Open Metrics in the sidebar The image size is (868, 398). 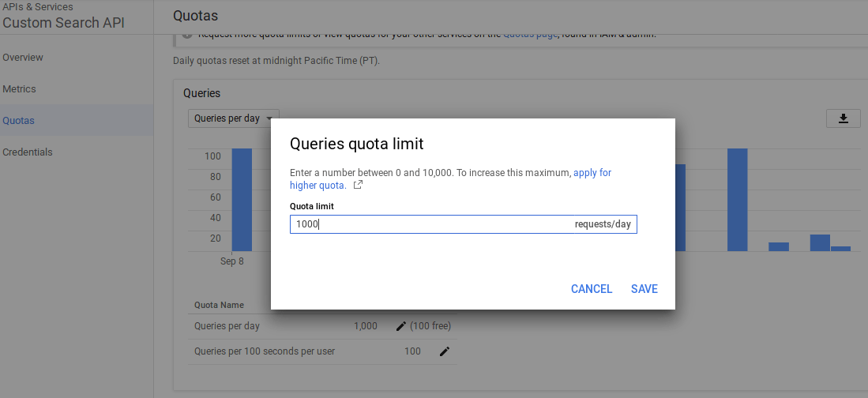coord(20,89)
